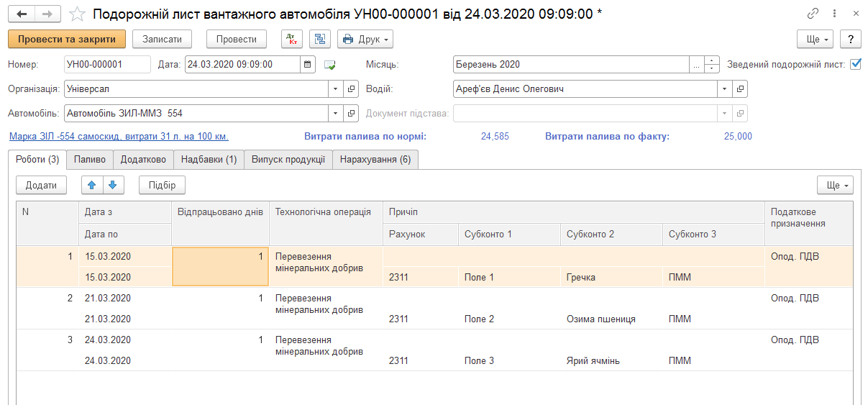Open the help question mark button

point(851,39)
